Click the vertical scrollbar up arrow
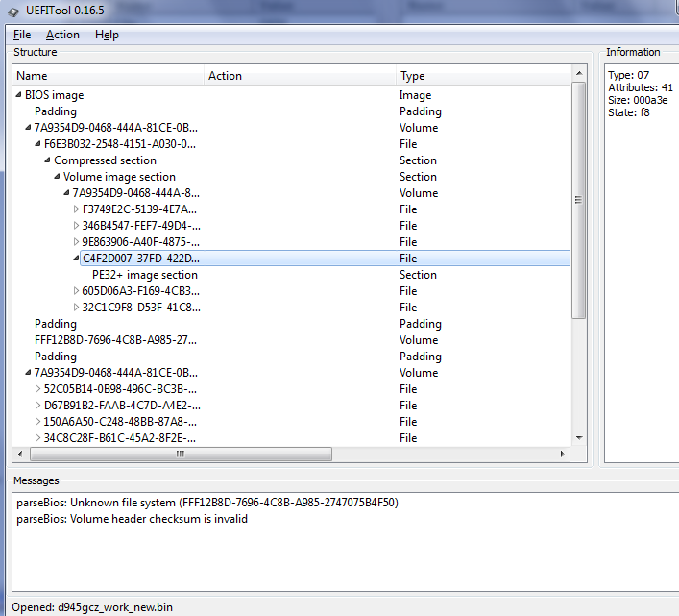The width and height of the screenshot is (679, 616). coord(579,74)
